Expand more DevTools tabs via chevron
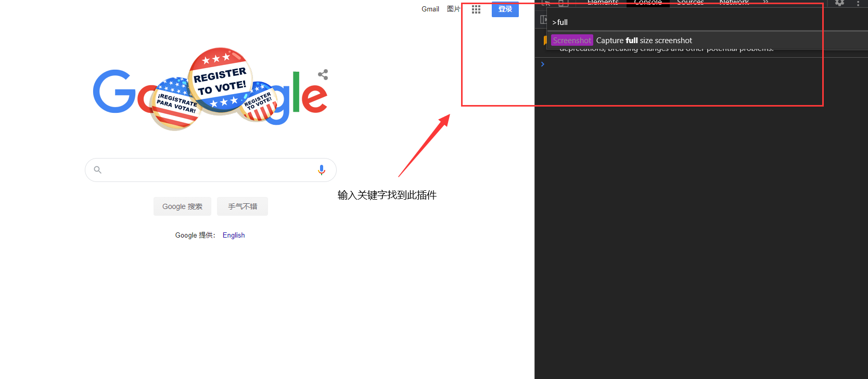The width and height of the screenshot is (868, 379). click(765, 3)
